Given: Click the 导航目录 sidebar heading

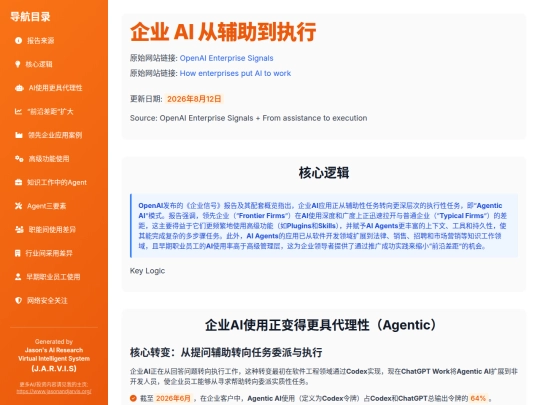Looking at the screenshot, I should pos(30,17).
